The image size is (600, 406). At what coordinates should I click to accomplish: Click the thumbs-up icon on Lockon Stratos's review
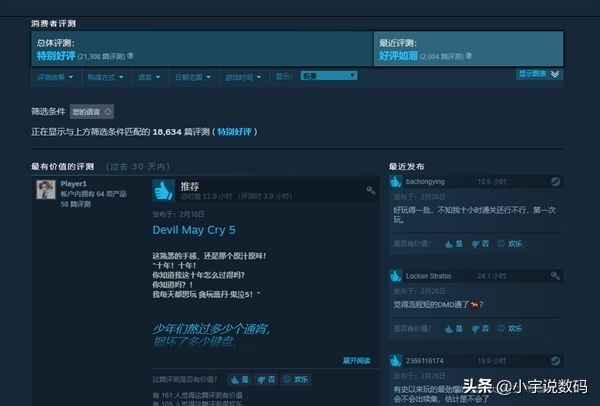click(x=396, y=276)
